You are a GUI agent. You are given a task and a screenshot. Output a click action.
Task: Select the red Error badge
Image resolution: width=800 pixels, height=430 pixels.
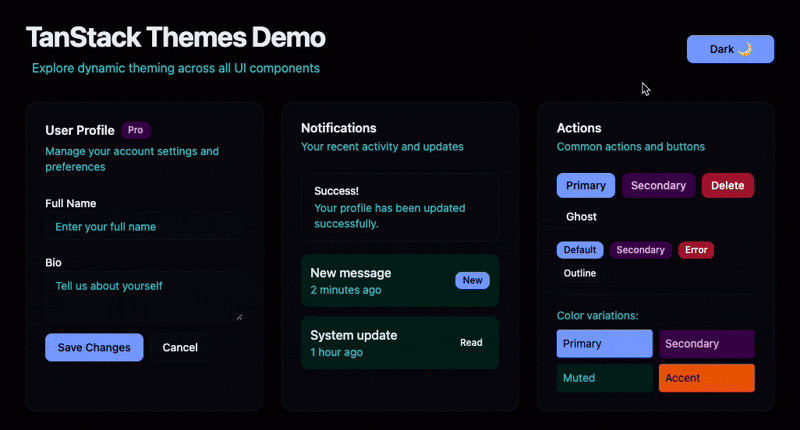696,250
